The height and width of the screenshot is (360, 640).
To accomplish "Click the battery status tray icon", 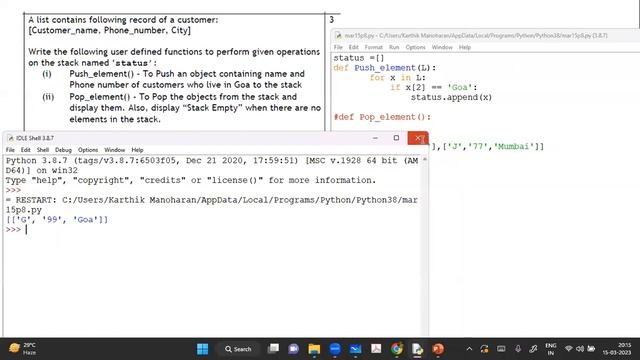I will 591,349.
